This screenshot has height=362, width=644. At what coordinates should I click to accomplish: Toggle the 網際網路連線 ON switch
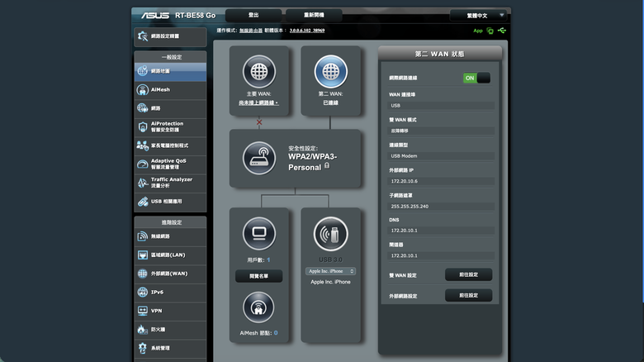click(x=477, y=78)
